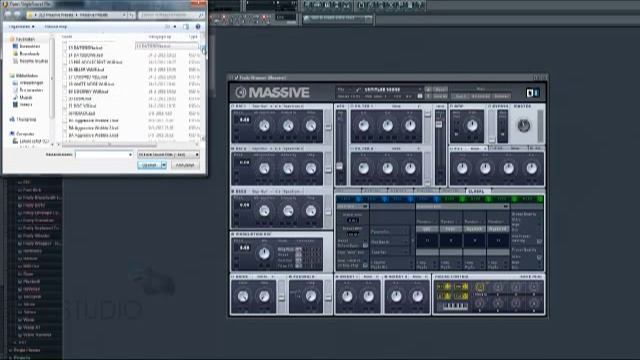The image size is (640, 360).
Task: Open the Organiseren menu
Action: coord(21,27)
